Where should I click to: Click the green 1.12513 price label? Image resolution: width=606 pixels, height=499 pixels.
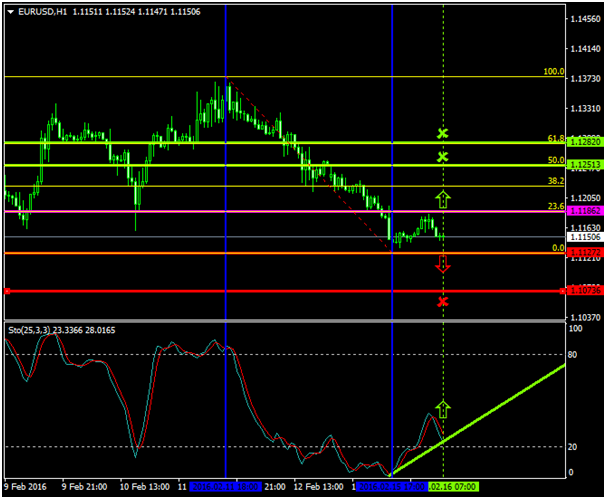click(586, 165)
